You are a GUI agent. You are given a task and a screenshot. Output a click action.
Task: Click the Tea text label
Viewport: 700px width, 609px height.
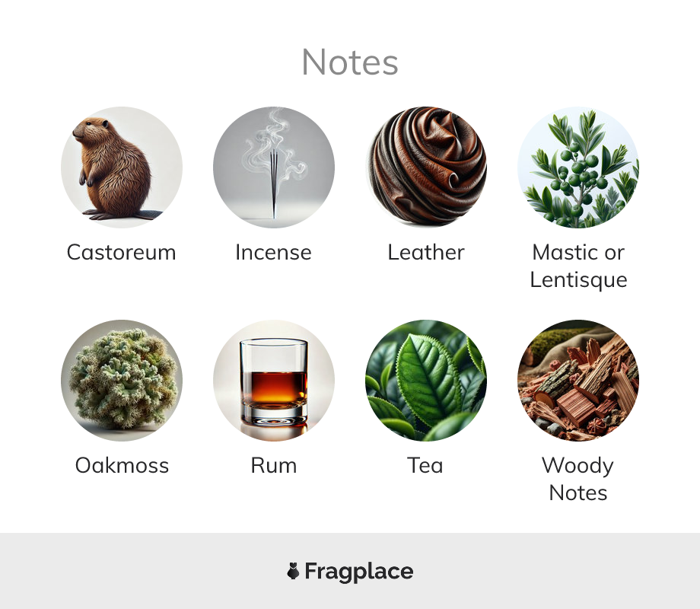click(x=425, y=466)
